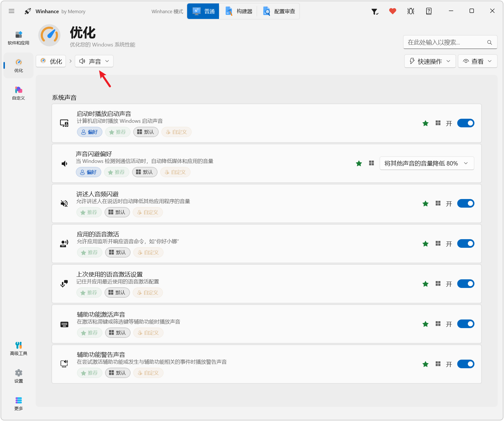The width and height of the screenshot is (504, 421).
Task: Open 更多 in the sidebar
Action: (x=19, y=404)
